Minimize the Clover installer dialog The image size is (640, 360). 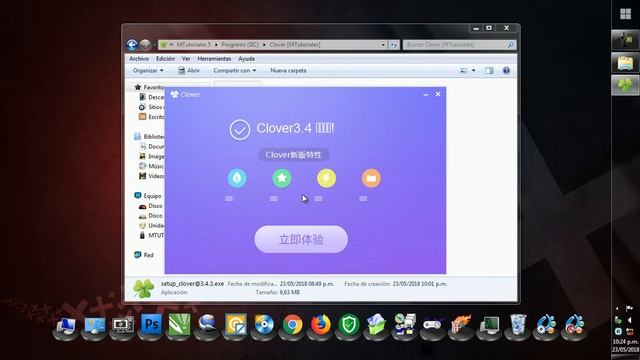point(426,94)
